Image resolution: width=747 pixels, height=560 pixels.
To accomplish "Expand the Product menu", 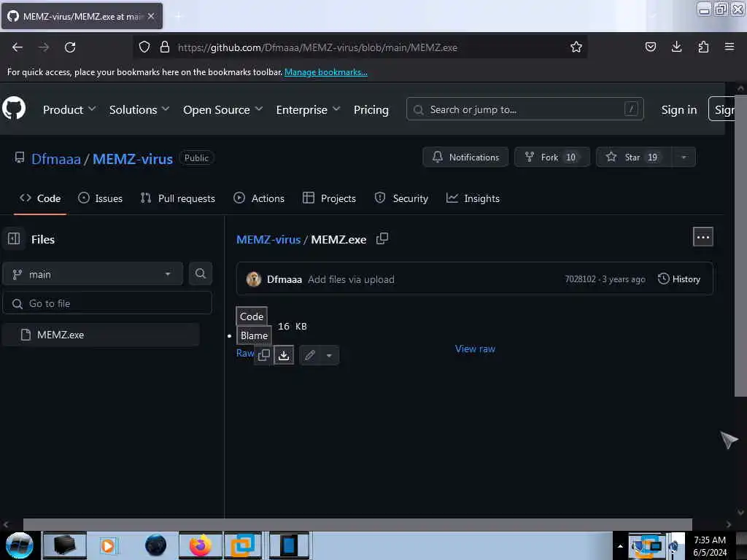I will [69, 109].
